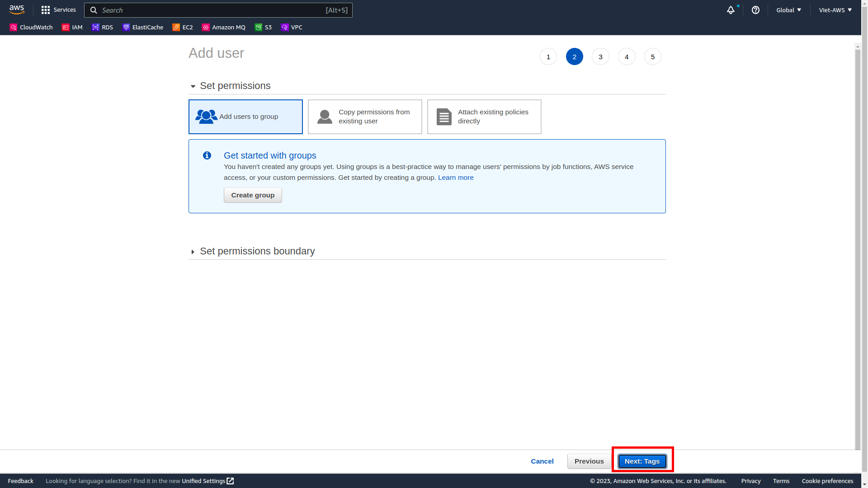The height and width of the screenshot is (488, 868).
Task: Open the Global region dropdown
Action: click(789, 10)
